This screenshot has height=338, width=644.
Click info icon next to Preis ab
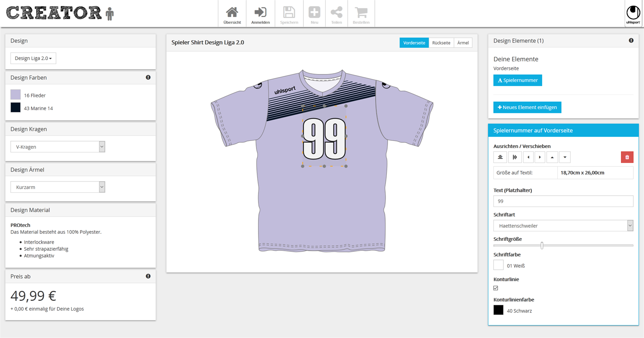[148, 276]
